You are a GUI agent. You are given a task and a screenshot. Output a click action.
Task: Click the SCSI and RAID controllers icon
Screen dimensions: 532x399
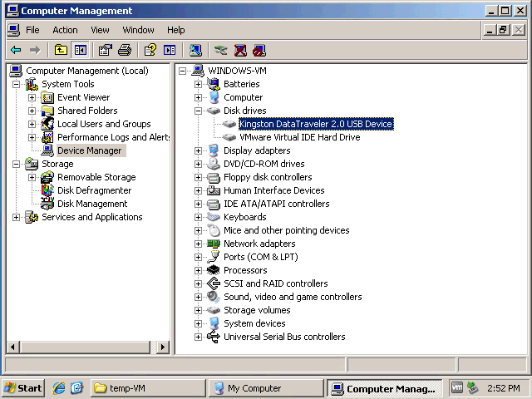(x=214, y=283)
